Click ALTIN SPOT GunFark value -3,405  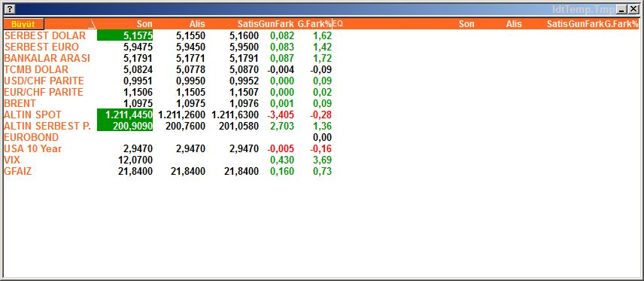281,115
